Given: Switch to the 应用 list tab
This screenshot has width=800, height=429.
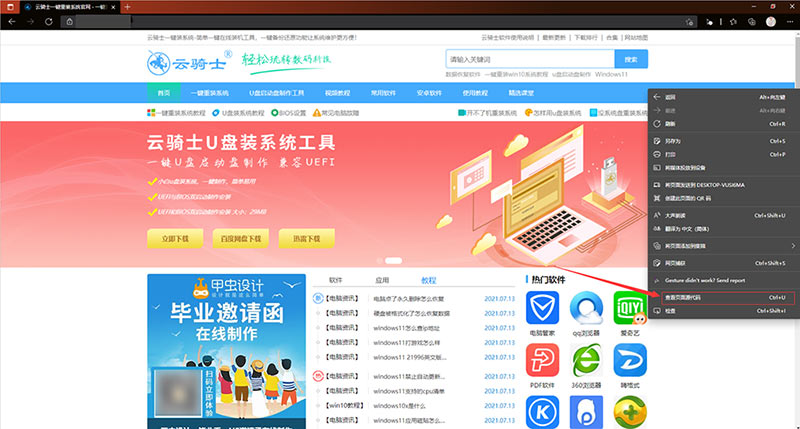Looking at the screenshot, I should tap(382, 280).
